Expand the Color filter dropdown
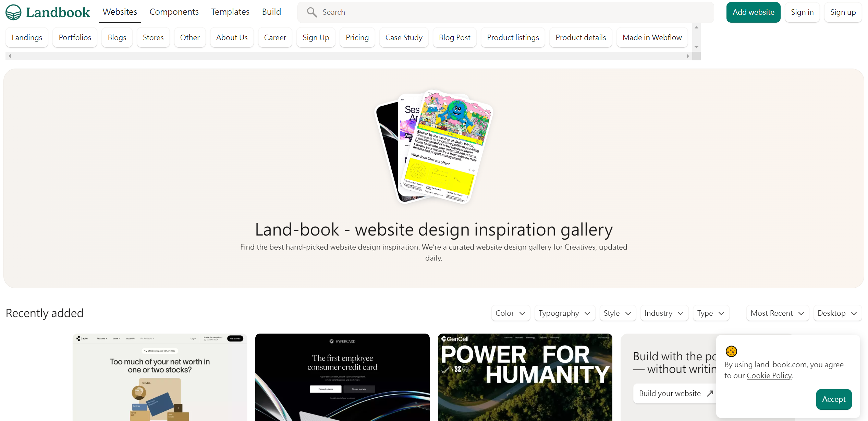 511,313
